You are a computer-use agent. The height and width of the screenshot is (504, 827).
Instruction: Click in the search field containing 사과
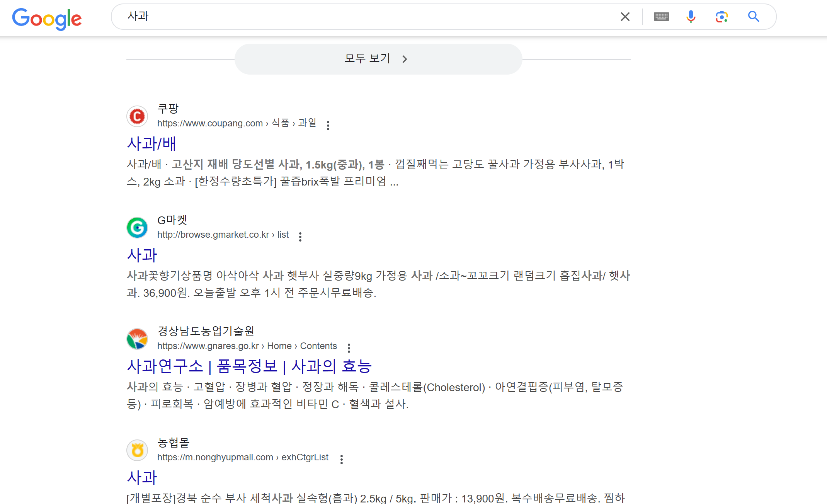click(x=363, y=17)
